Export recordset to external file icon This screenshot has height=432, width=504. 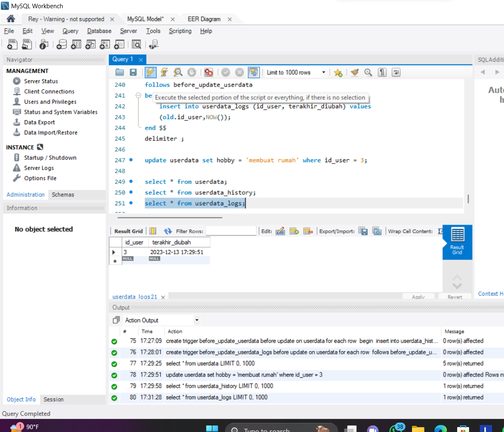363,231
